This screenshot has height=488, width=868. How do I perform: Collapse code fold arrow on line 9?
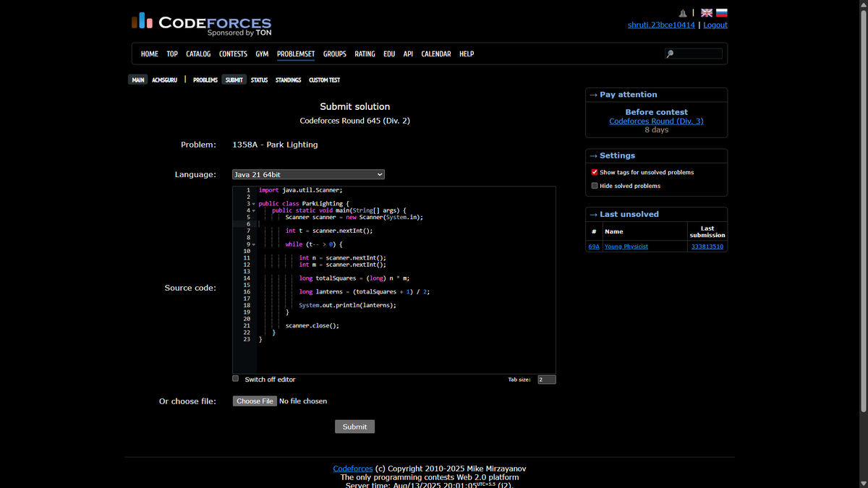253,244
